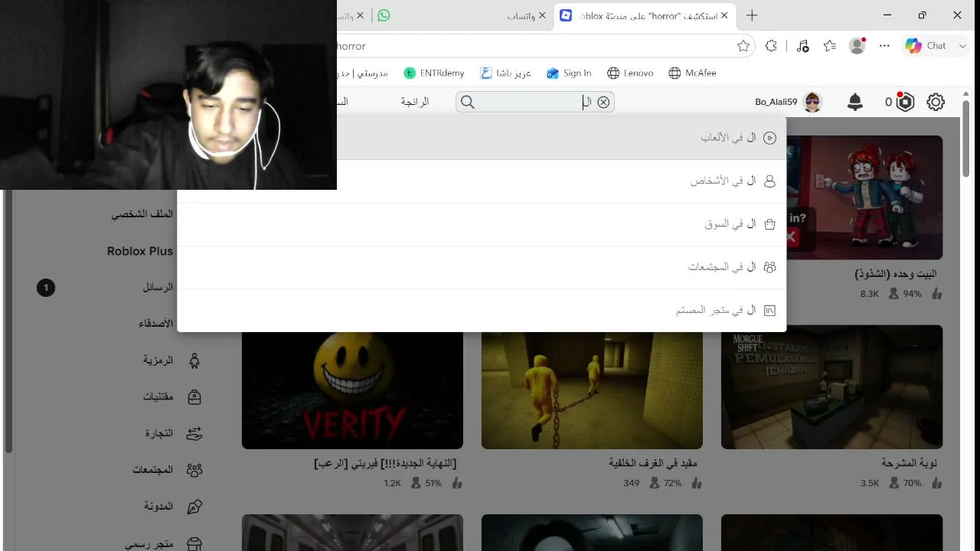Open the McAfee bookmark
Viewport: 980px width, 551px height.
692,73
